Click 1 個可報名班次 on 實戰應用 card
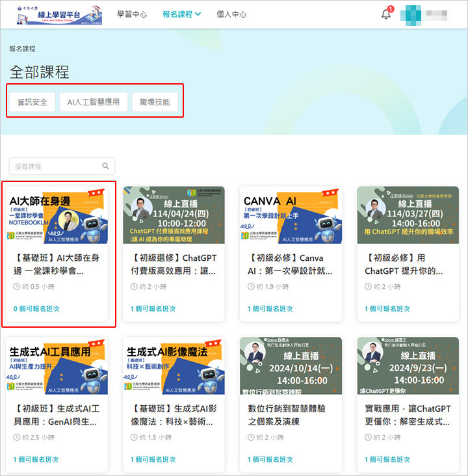This screenshot has height=476, width=468. click(x=387, y=460)
